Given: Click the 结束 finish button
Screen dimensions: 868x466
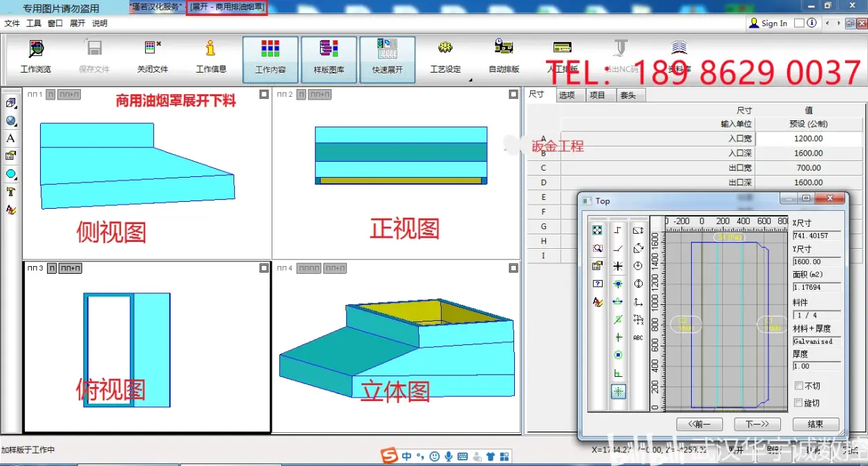Looking at the screenshot, I should coord(816,424).
